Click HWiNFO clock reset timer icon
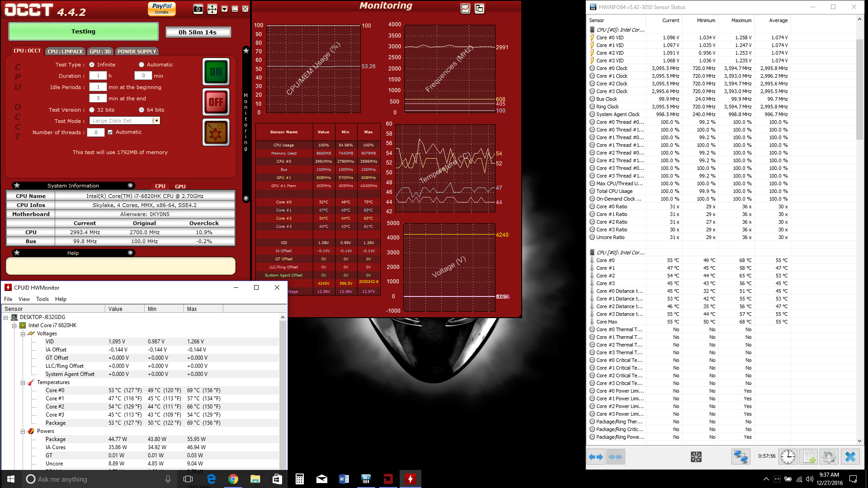The image size is (868, 488). click(x=788, y=457)
